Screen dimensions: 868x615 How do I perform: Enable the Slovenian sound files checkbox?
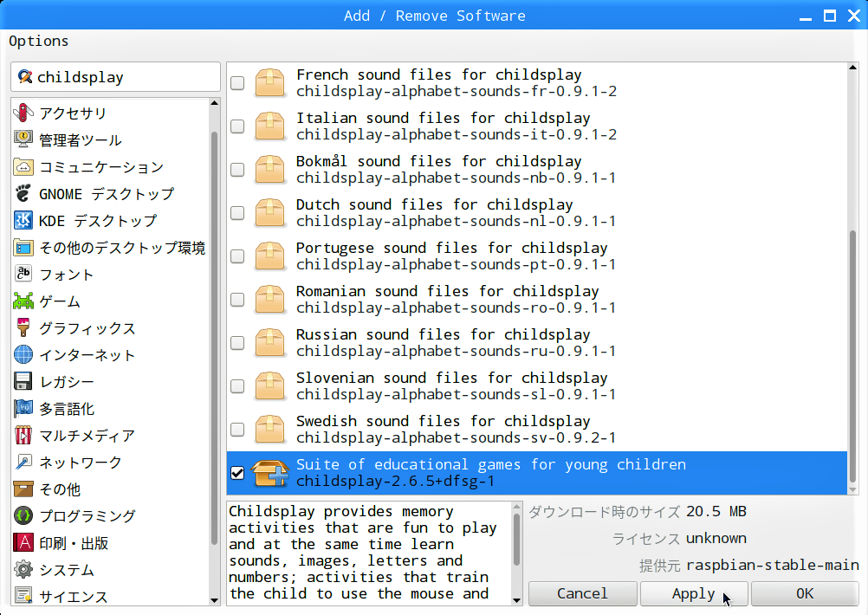[x=237, y=385]
